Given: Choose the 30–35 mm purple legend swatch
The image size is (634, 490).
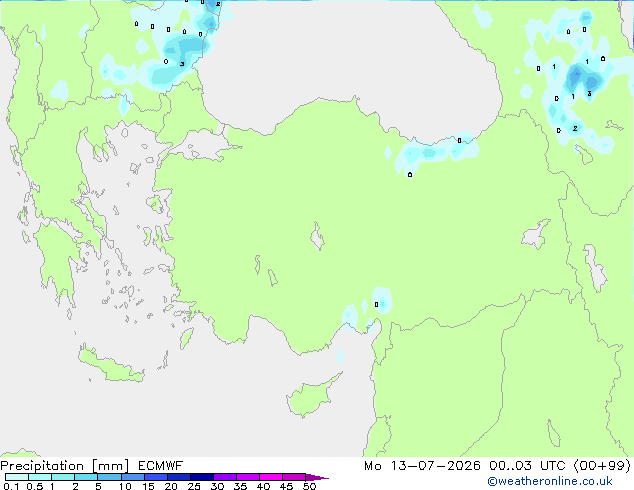Looking at the screenshot, I should (225, 477).
